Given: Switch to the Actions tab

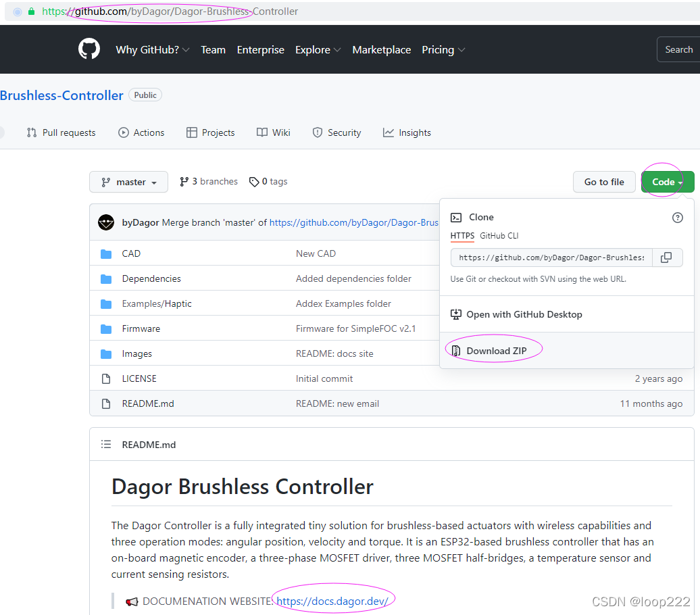Looking at the screenshot, I should (141, 132).
